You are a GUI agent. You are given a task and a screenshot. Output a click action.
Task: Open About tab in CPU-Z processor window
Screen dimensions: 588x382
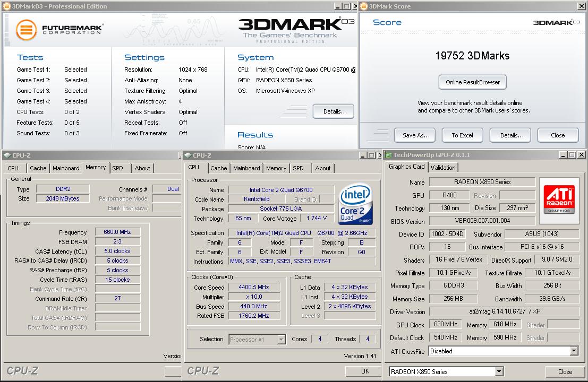click(323, 168)
